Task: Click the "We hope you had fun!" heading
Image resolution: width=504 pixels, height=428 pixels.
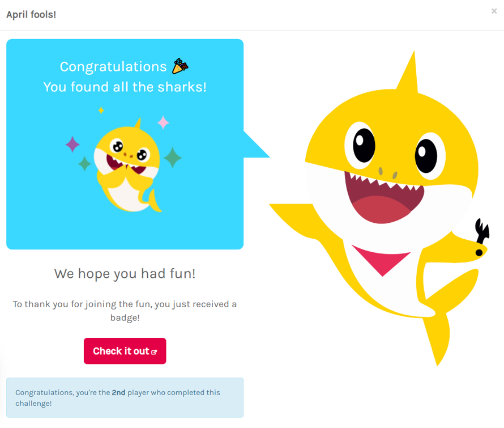Action: (x=125, y=274)
